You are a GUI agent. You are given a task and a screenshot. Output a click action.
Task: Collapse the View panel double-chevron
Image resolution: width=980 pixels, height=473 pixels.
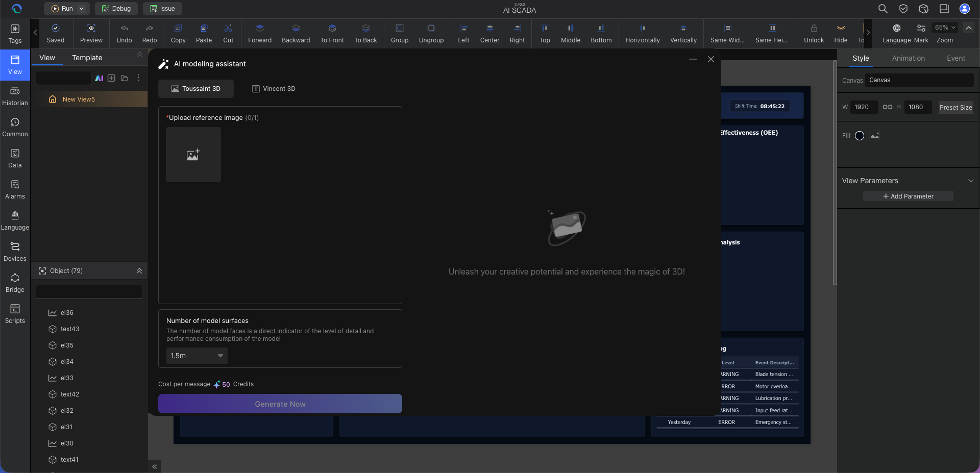[x=140, y=55]
